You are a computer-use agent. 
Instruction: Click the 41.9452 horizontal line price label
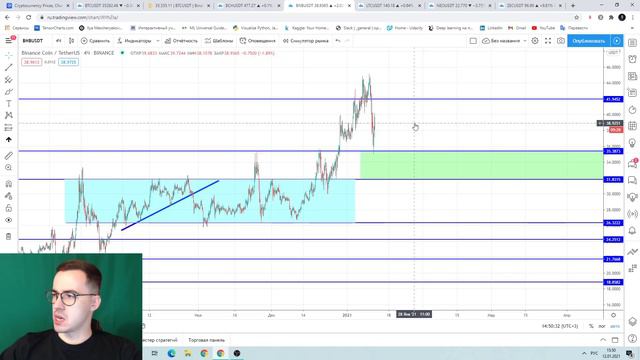point(613,99)
